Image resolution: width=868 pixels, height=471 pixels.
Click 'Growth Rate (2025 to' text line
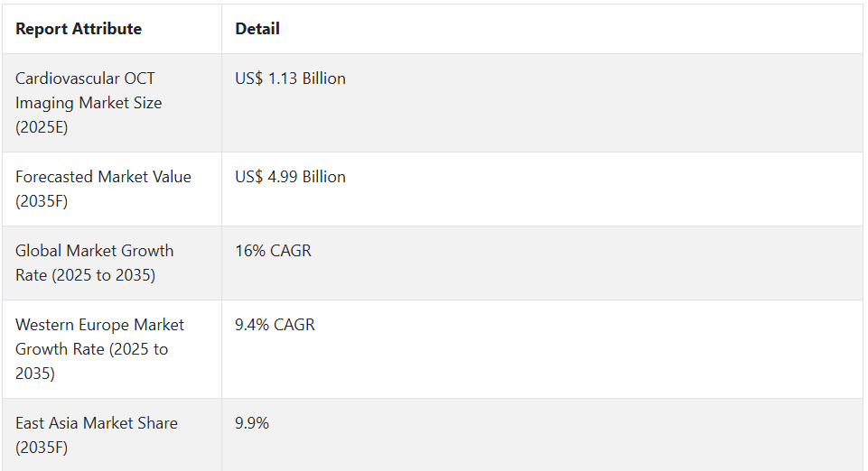(x=91, y=349)
